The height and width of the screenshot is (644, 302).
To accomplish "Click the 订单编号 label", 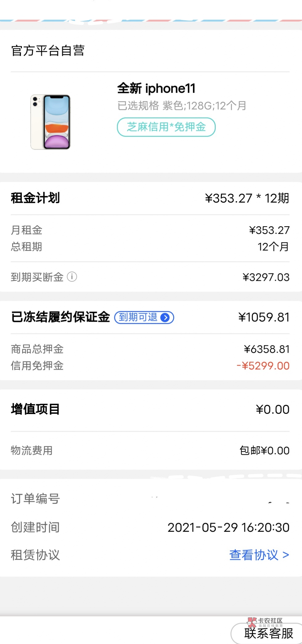I will [x=35, y=498].
